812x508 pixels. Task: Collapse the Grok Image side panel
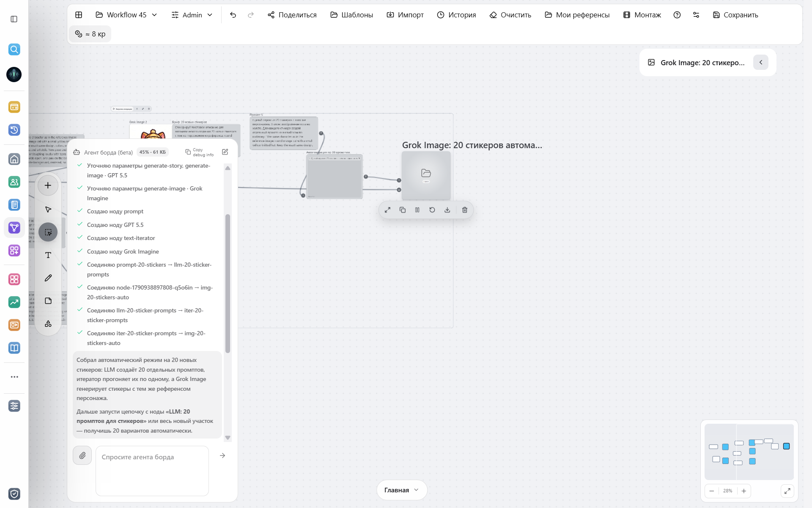[761, 62]
